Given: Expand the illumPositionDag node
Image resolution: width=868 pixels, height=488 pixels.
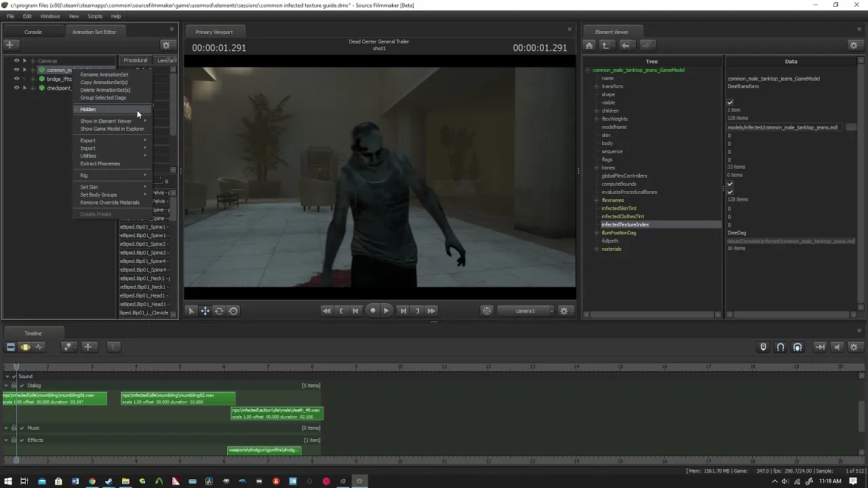Looking at the screenshot, I should (597, 232).
